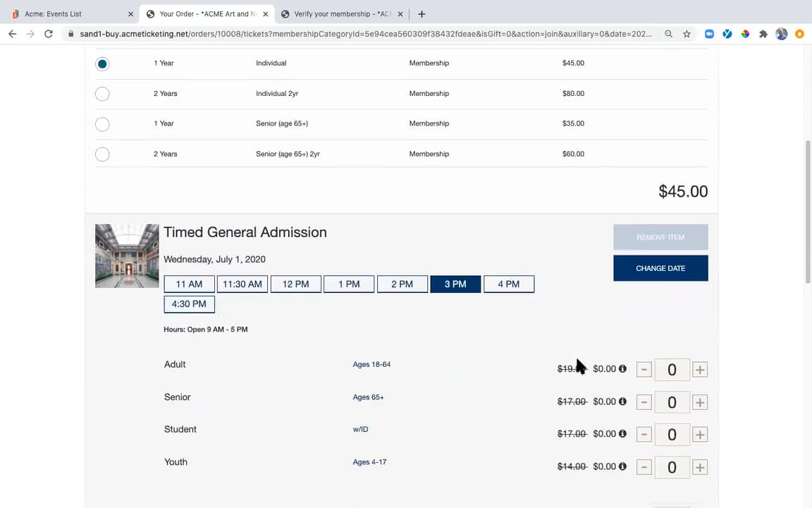Decrease Student ticket quantity
Image resolution: width=812 pixels, height=508 pixels.
pyautogui.click(x=644, y=435)
